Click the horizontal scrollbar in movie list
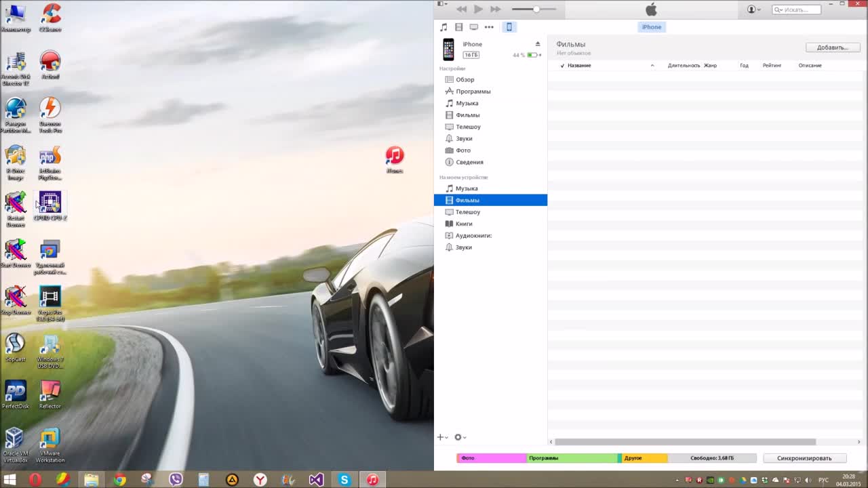Screen dimensions: 868x488 click(685, 442)
